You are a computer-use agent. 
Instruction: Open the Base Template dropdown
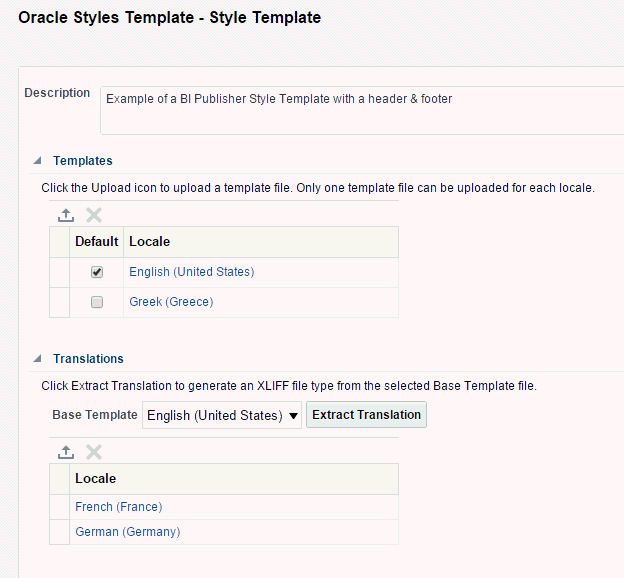[x=222, y=415]
